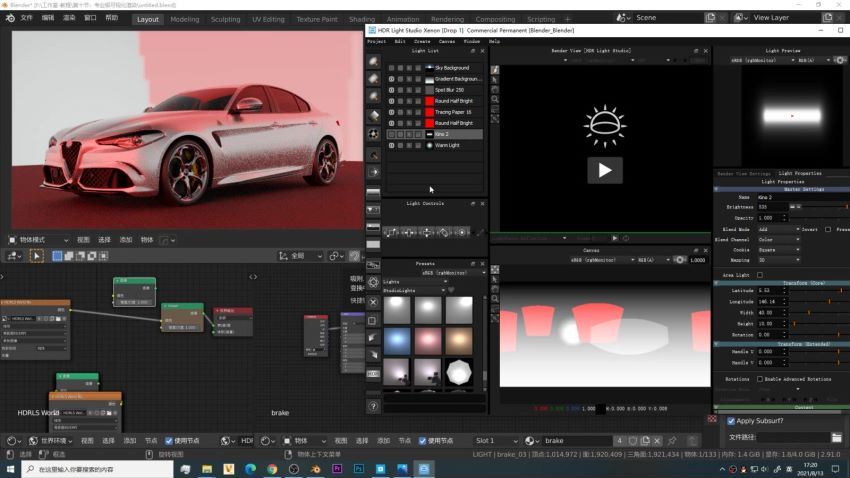Viewport: 850px width, 478px height.
Task: Open the Create menu in HDR Light Studio
Action: (422, 41)
